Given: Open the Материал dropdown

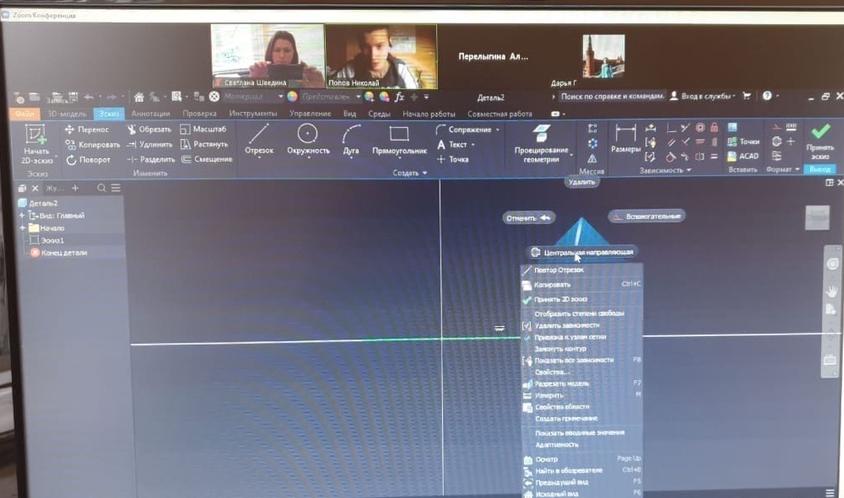Looking at the screenshot, I should pos(253,97).
